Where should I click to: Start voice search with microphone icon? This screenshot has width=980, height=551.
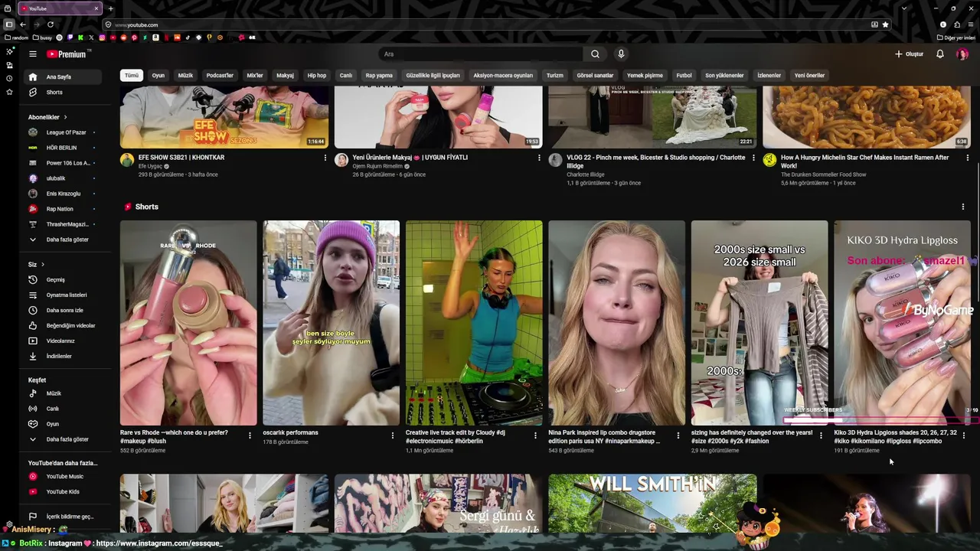click(x=621, y=54)
